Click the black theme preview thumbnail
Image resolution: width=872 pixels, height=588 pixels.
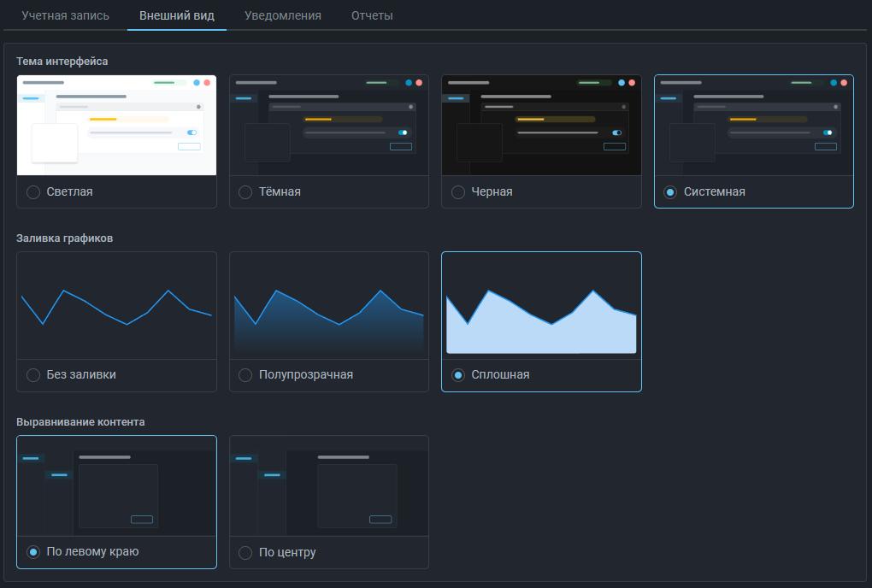pyautogui.click(x=541, y=125)
